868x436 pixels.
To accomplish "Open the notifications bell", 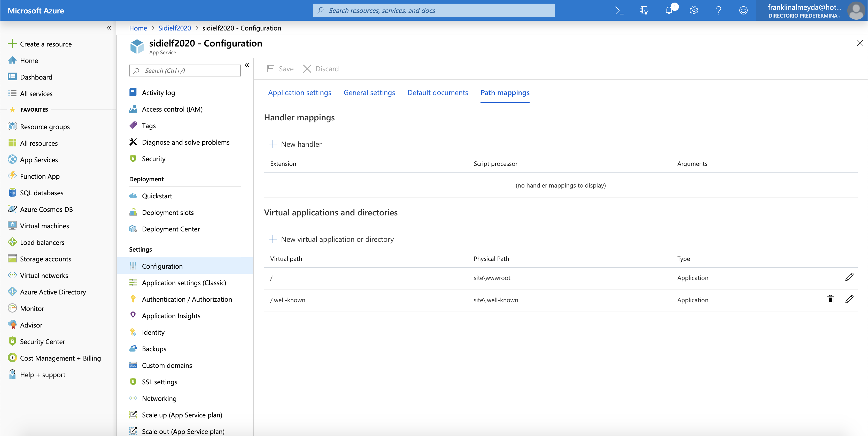I will coord(669,10).
